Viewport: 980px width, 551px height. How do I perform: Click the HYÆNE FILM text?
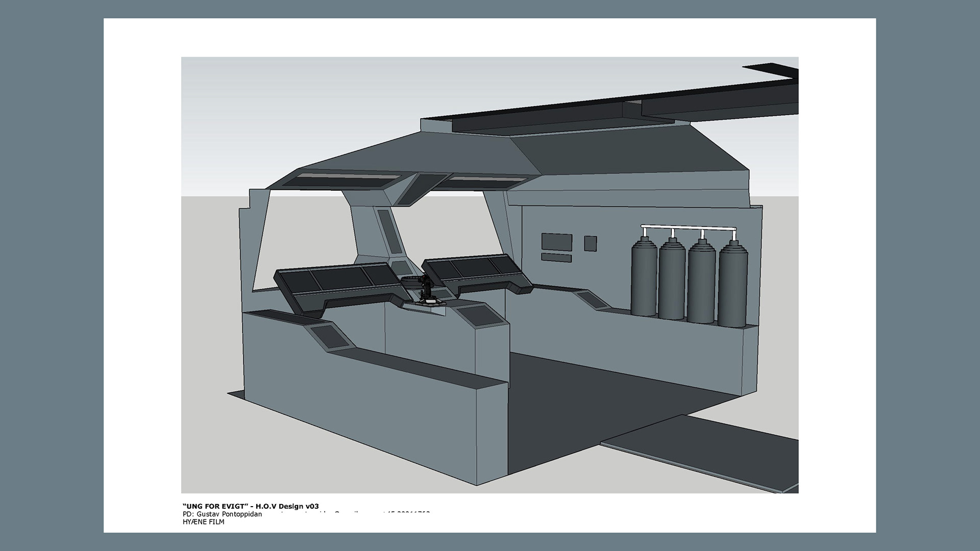[203, 522]
